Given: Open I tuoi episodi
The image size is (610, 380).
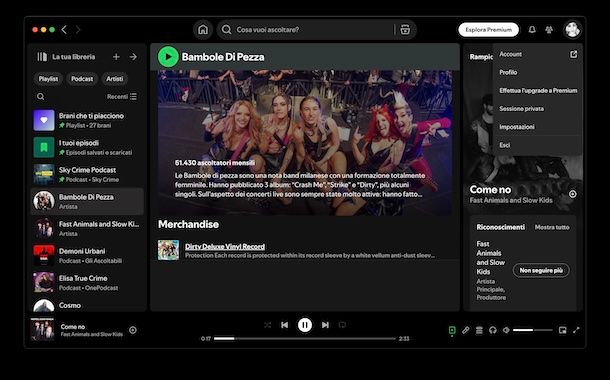Looking at the screenshot, I should pyautogui.click(x=87, y=147).
